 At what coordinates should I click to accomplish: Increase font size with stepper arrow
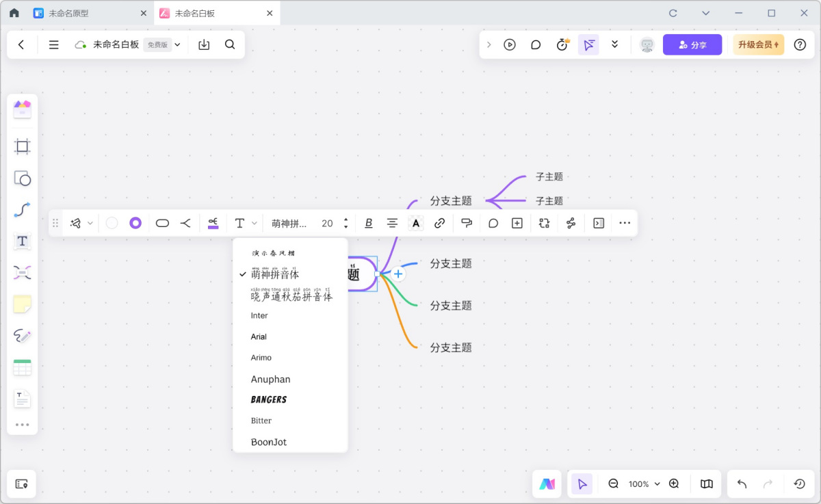(346, 220)
